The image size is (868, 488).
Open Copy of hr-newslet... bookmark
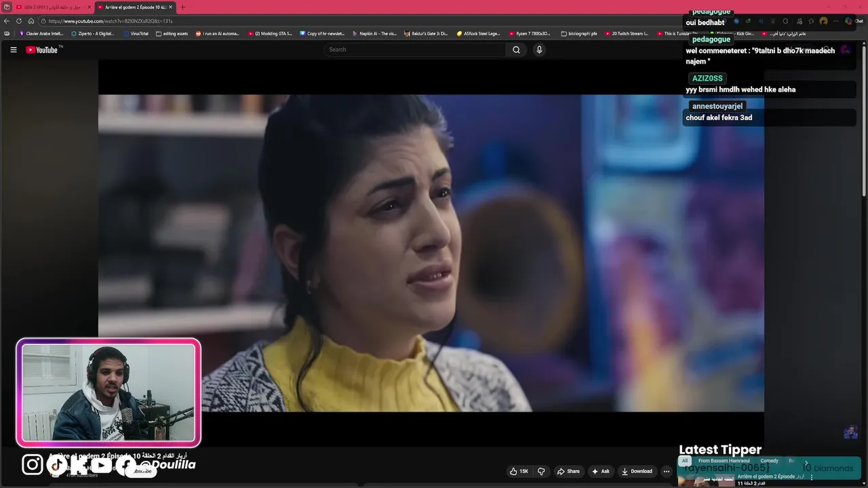(x=322, y=33)
